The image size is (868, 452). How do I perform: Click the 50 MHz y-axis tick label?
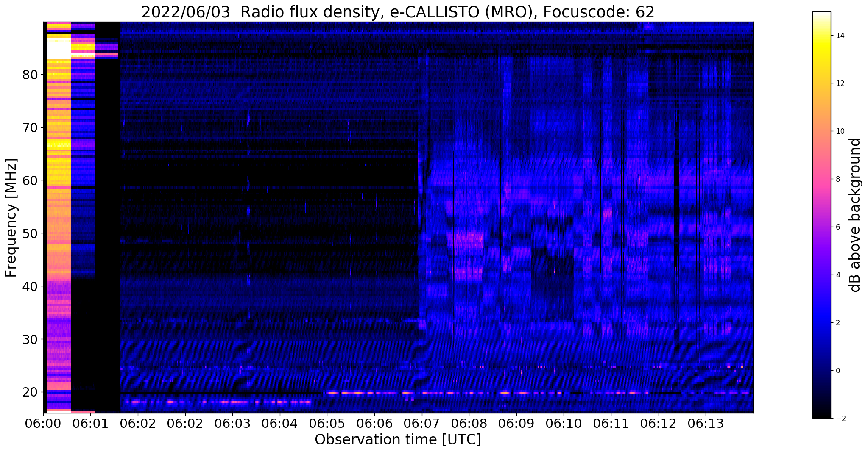30,233
